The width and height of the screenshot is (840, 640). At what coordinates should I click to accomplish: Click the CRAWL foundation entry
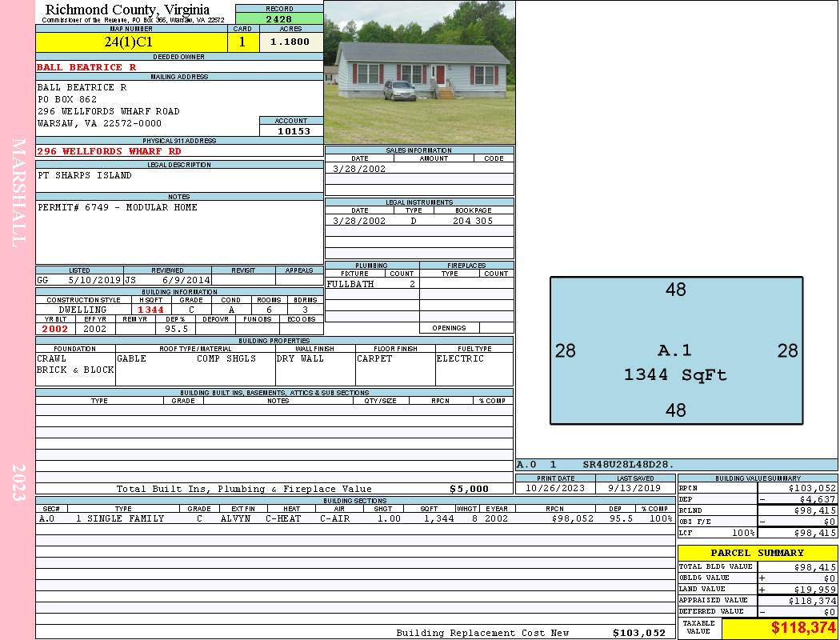click(x=51, y=358)
